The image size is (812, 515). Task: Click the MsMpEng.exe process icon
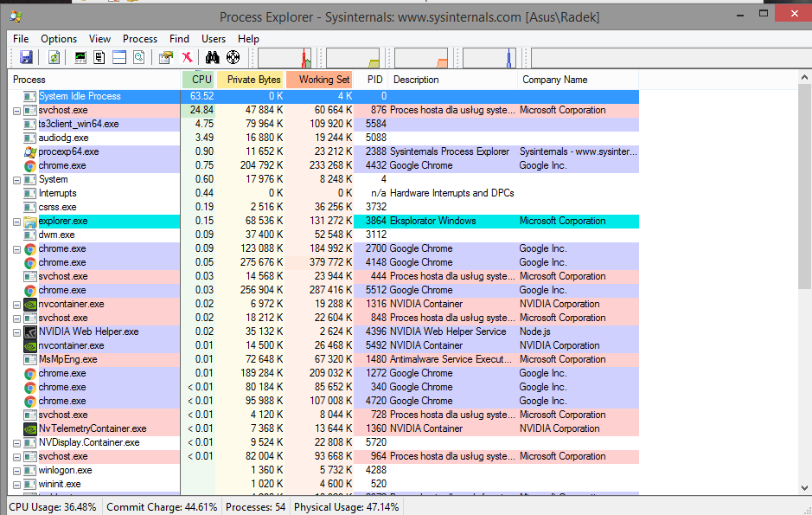click(x=30, y=359)
